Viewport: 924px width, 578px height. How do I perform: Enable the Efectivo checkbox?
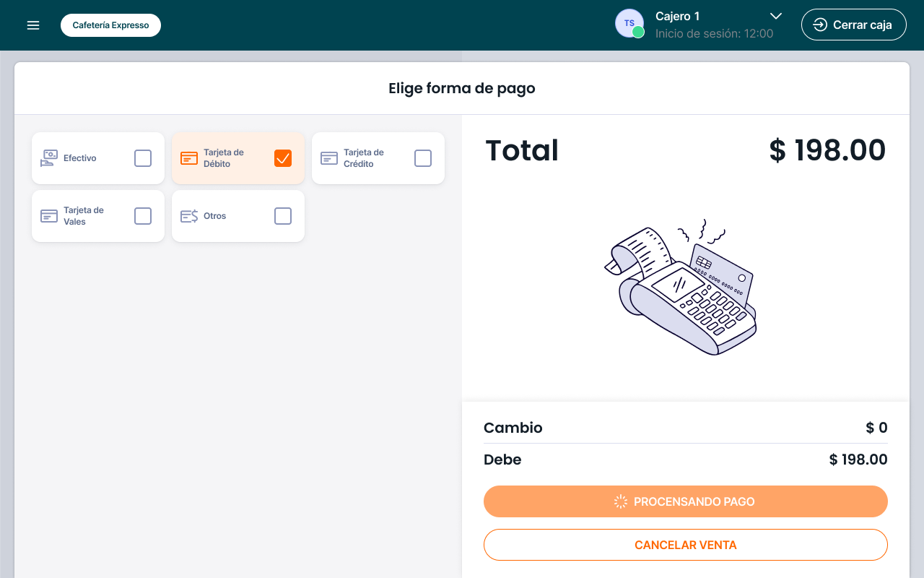pyautogui.click(x=143, y=158)
